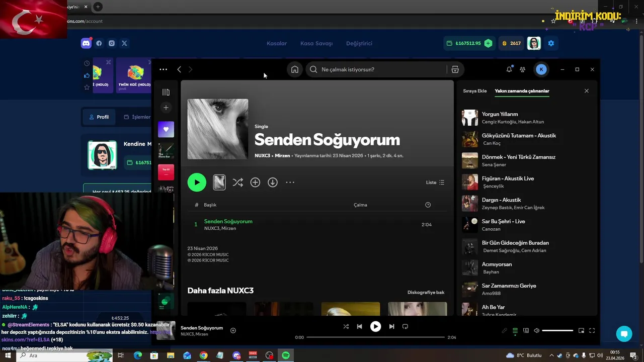Open artist NUXC3 from album header
Viewport: 644px width, 362px height.
point(262,156)
